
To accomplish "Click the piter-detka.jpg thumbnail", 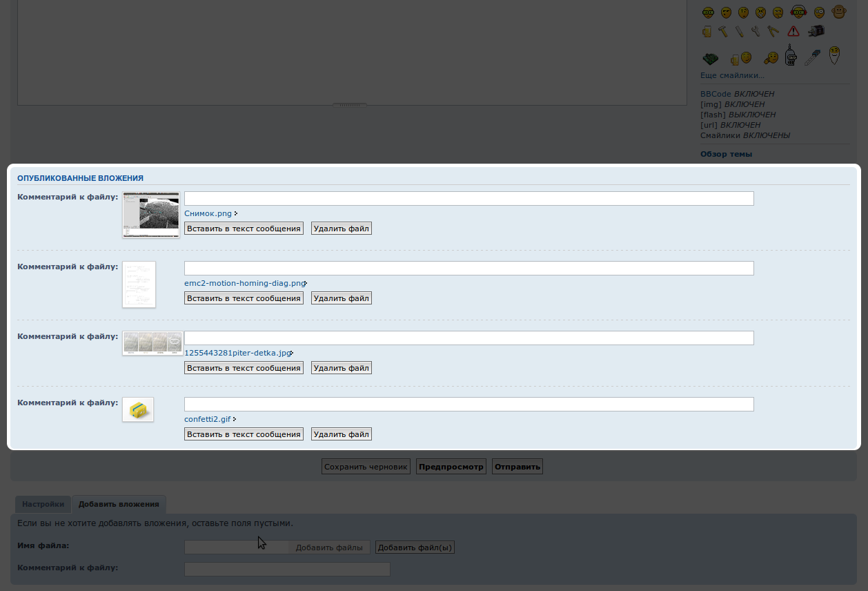I will [152, 343].
